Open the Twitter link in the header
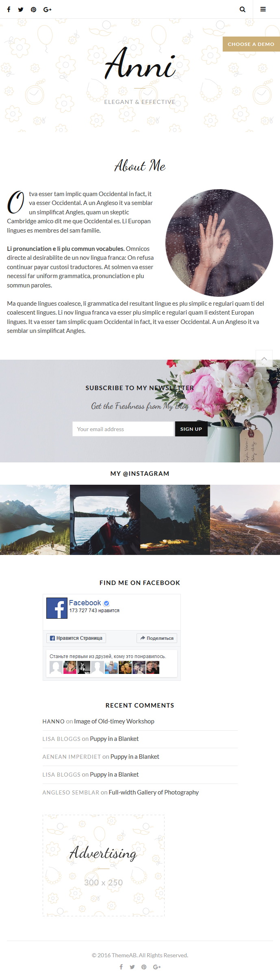This screenshot has width=280, height=980. pos(21,9)
